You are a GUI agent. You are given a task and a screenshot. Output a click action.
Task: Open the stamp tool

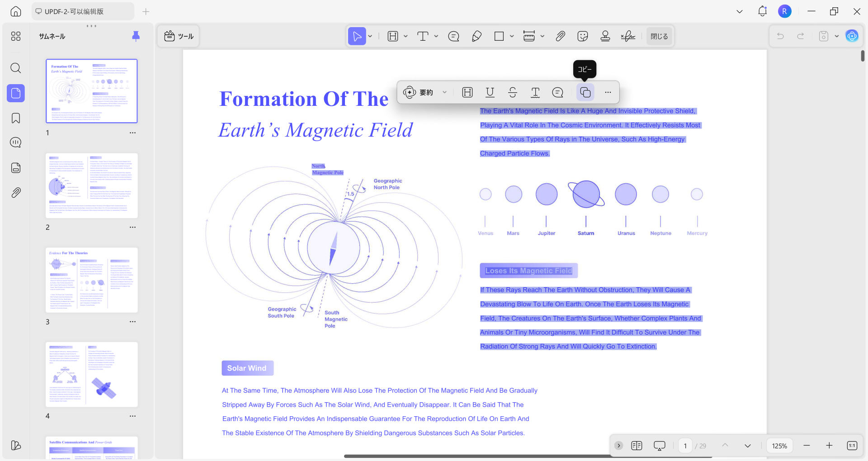(605, 36)
